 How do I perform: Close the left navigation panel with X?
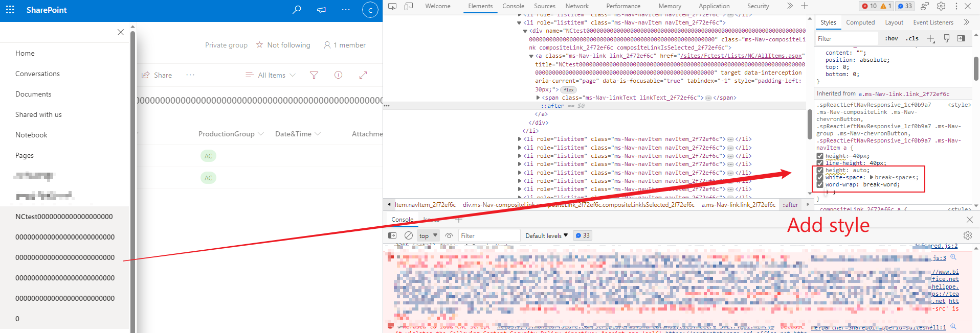(x=121, y=32)
